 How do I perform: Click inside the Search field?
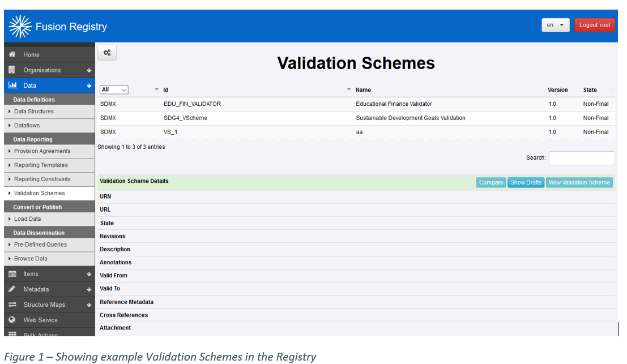[581, 158]
